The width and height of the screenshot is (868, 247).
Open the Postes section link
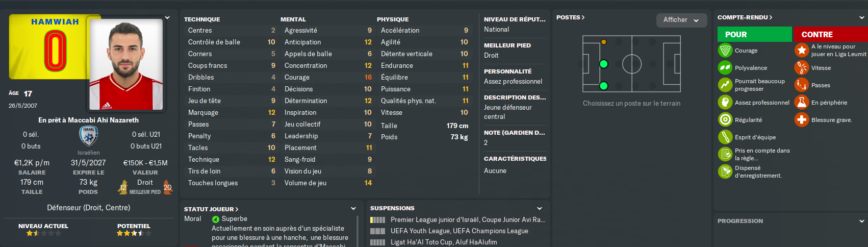pyautogui.click(x=570, y=17)
